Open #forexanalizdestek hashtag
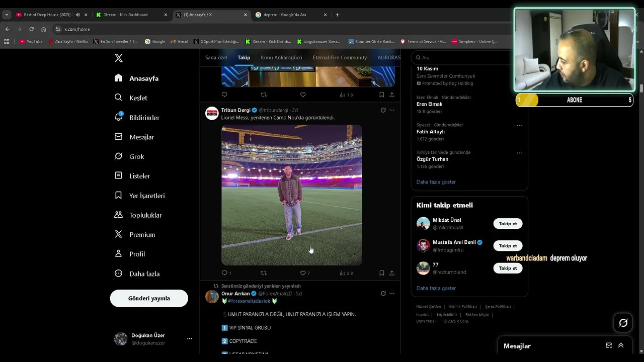644x362 pixels. pos(249,301)
